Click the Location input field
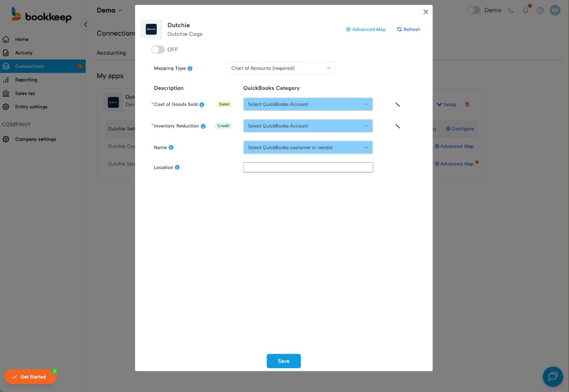Screen dimensions: 569x392 click(x=308, y=167)
